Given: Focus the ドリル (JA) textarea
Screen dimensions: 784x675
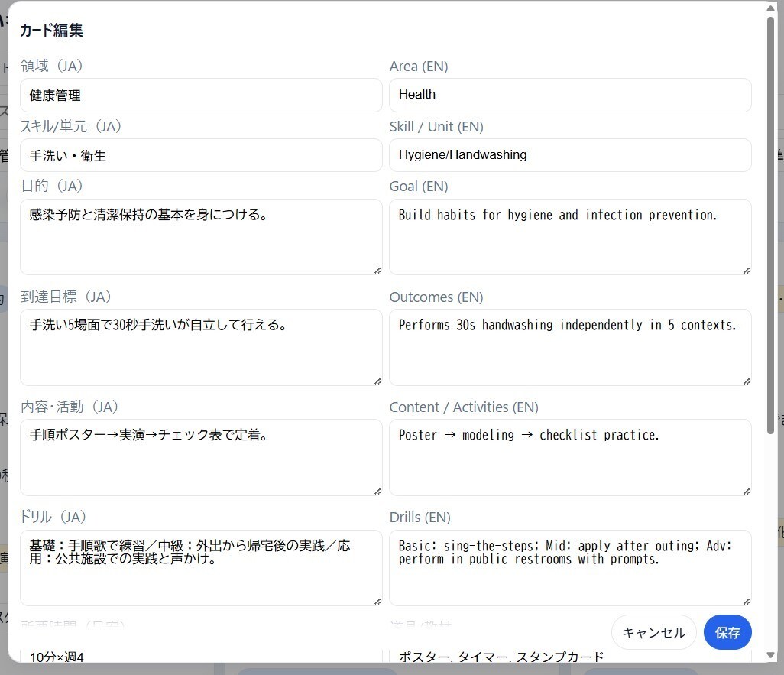Looking at the screenshot, I should tap(201, 568).
